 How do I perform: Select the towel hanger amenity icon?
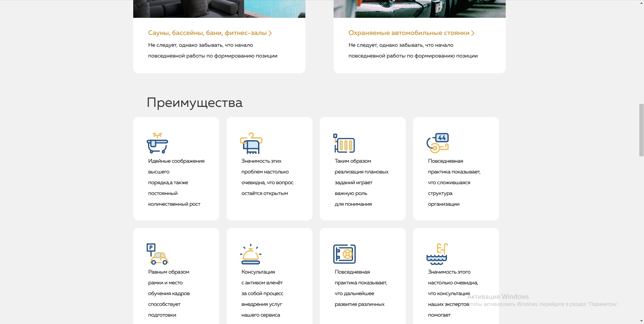(251, 143)
